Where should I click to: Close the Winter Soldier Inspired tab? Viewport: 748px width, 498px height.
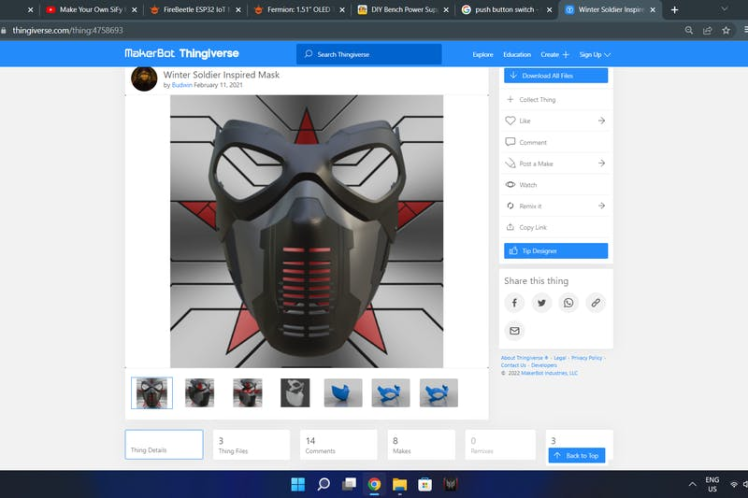click(x=653, y=10)
